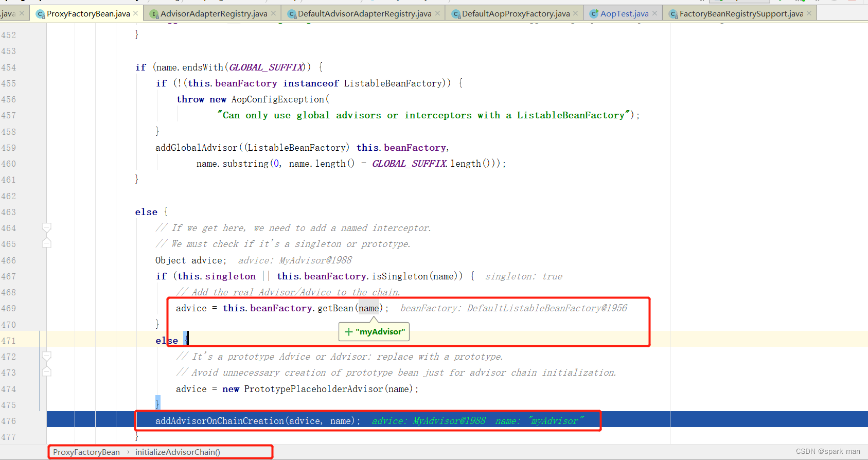This screenshot has width=868, height=460.
Task: Click line number 469 in the gutter
Action: [9, 308]
